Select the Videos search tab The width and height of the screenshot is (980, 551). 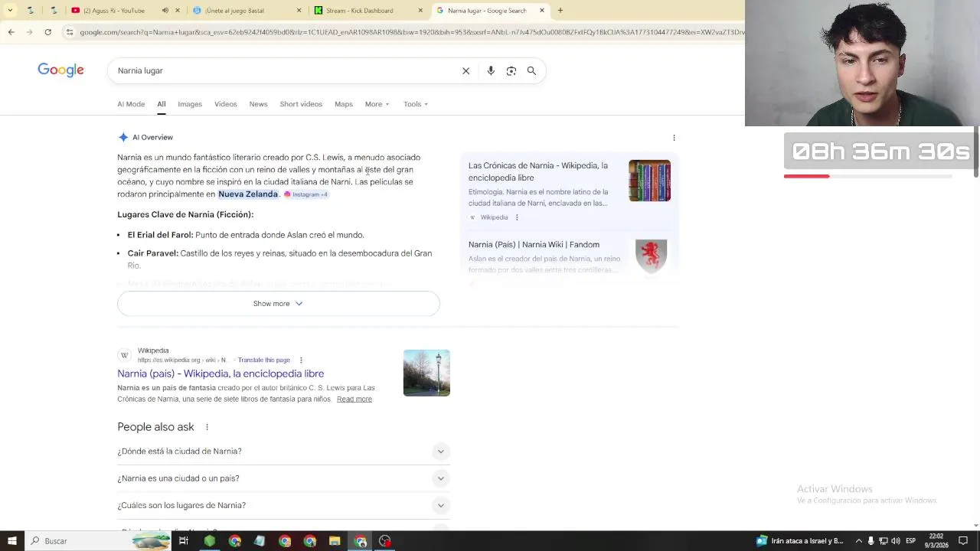pos(226,104)
